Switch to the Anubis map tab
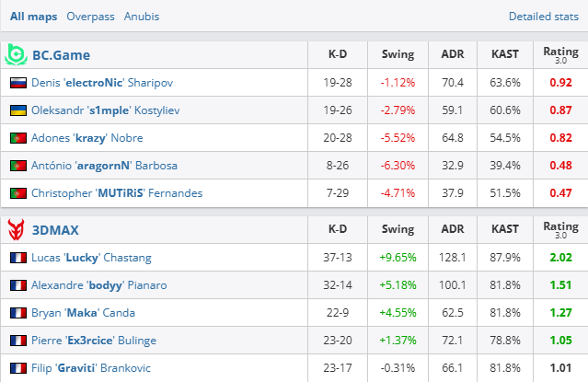The height and width of the screenshot is (382, 588). click(142, 17)
